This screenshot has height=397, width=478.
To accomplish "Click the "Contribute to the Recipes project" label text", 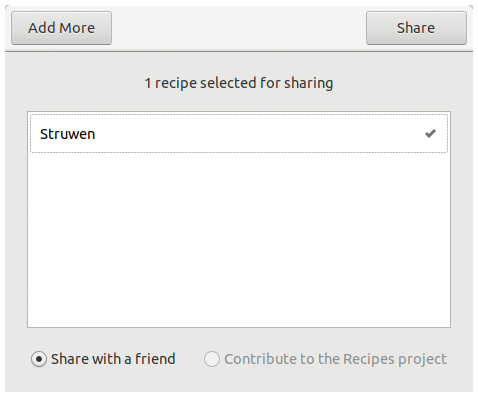I will pyautogui.click(x=335, y=359).
